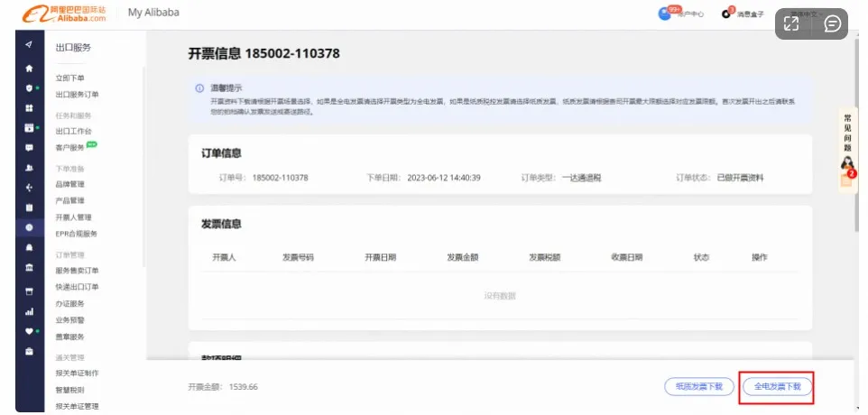Open 产品管理 menu item
This screenshot has width=868, height=415.
point(70,201)
